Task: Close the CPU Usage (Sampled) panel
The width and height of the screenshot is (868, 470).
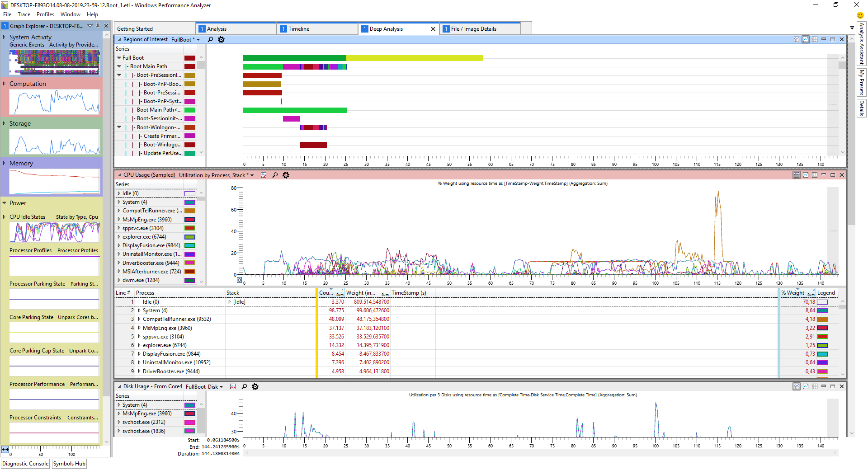Action: 842,175
